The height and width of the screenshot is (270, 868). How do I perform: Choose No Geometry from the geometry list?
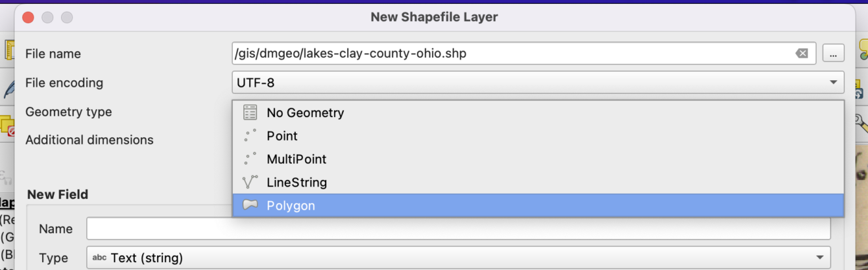click(x=305, y=113)
